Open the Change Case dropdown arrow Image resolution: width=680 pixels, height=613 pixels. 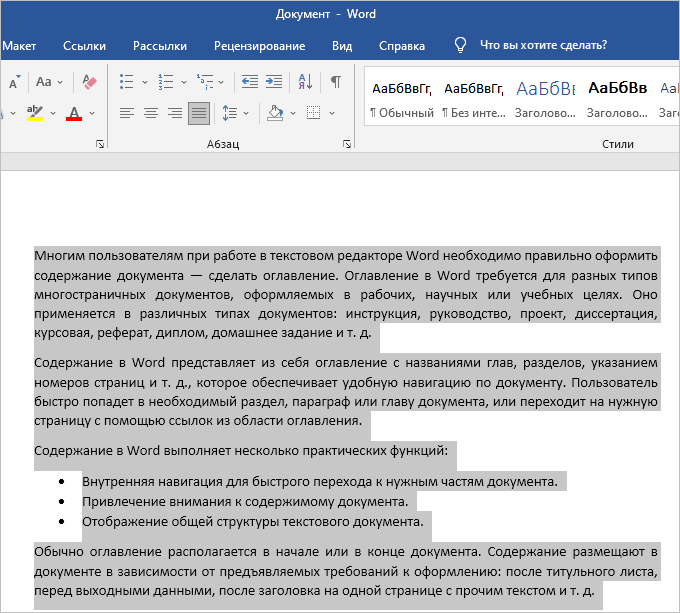(x=60, y=82)
